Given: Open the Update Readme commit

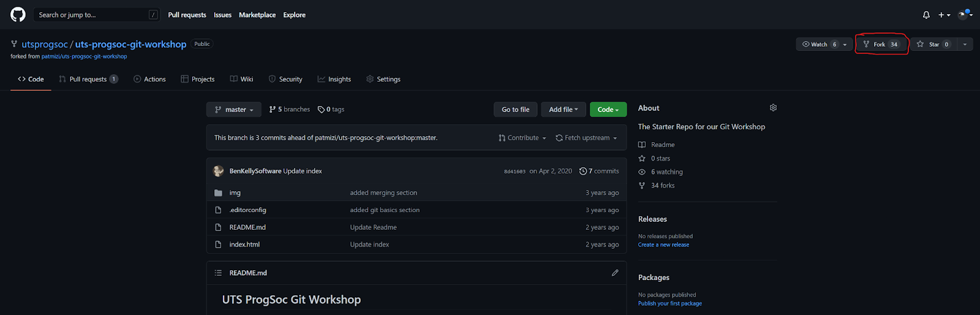Looking at the screenshot, I should pos(374,227).
